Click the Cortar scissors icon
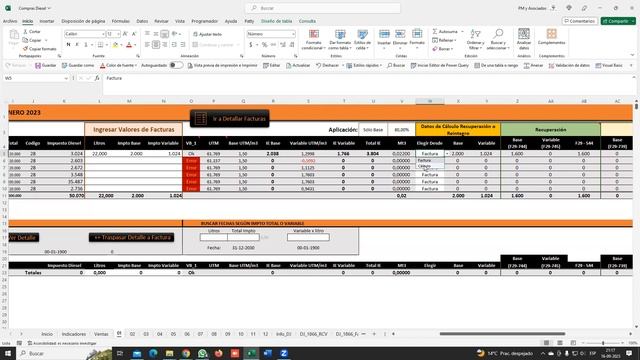 (25, 31)
